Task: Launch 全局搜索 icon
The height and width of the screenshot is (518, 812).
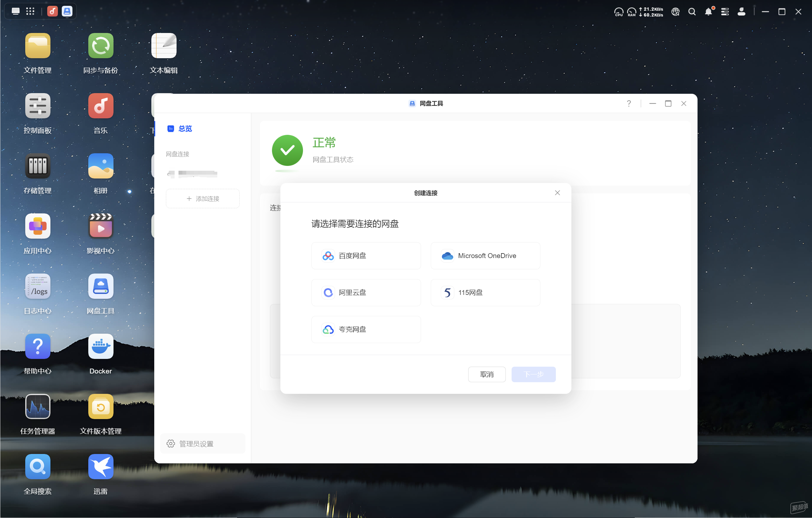Action: point(38,467)
